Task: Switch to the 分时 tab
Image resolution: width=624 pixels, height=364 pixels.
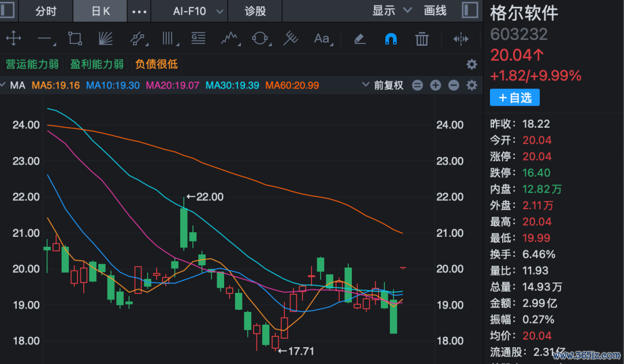Action: (46, 11)
